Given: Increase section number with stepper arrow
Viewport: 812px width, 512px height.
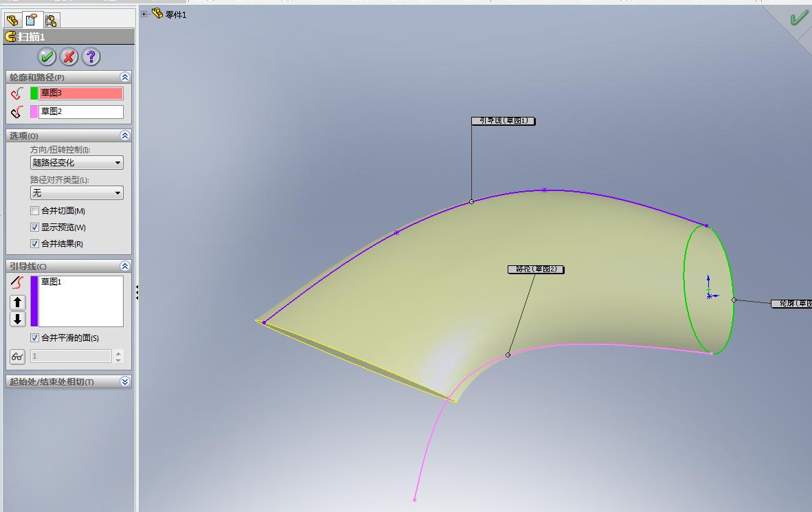Looking at the screenshot, I should point(119,353).
